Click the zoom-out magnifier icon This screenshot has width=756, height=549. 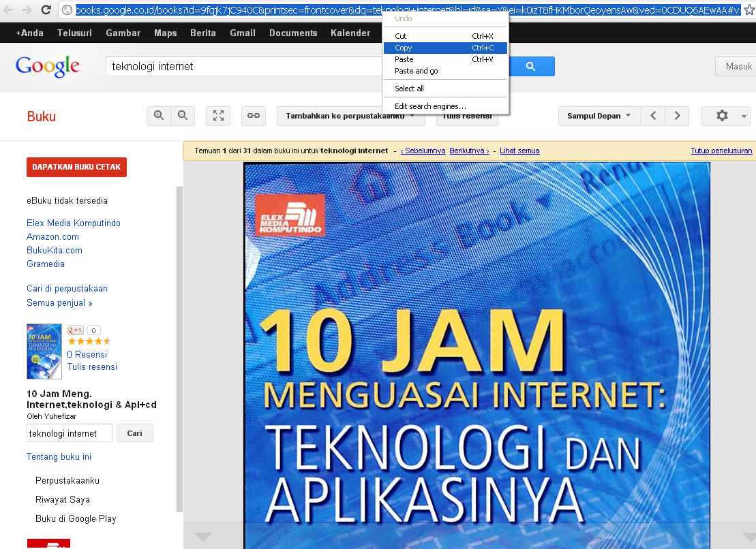pos(183,116)
